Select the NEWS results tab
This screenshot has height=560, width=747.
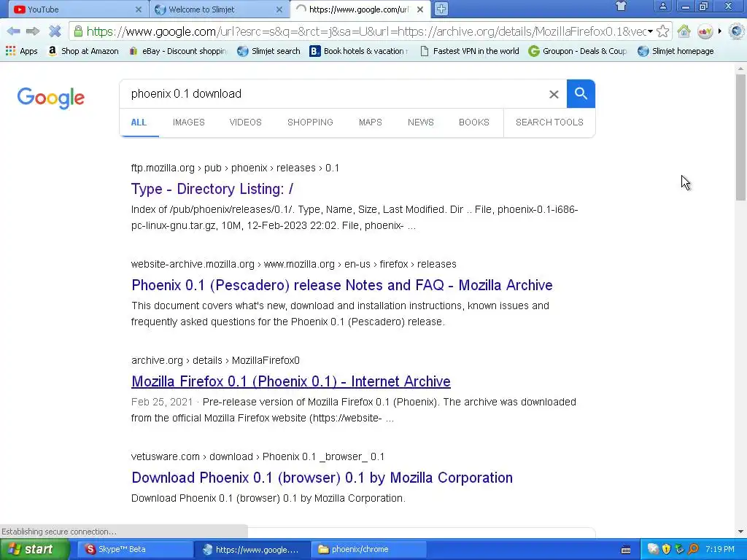[x=421, y=122]
